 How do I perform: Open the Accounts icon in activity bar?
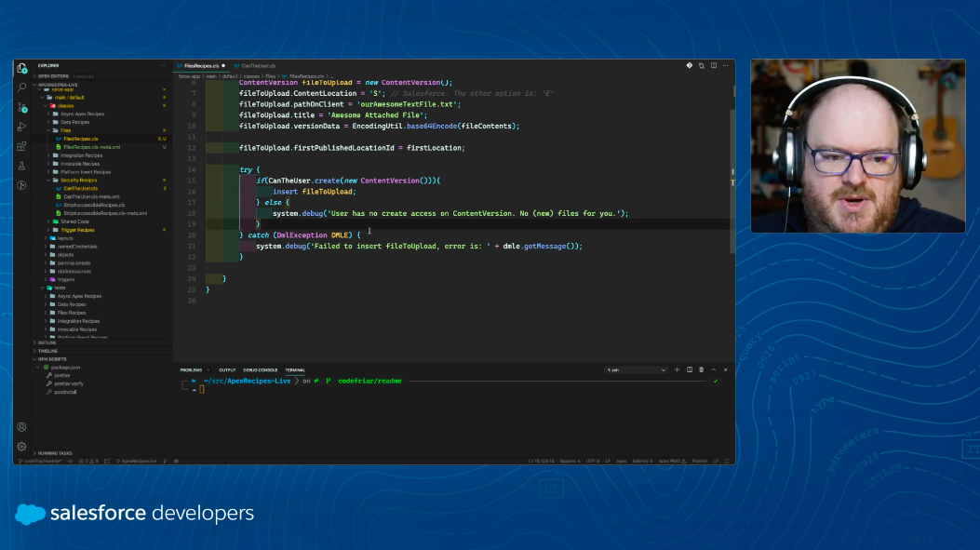(x=22, y=427)
